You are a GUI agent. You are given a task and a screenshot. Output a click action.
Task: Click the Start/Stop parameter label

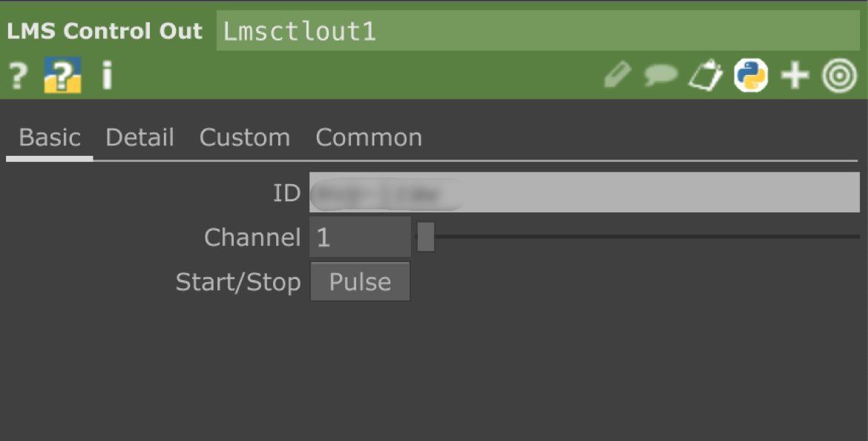[x=238, y=282]
